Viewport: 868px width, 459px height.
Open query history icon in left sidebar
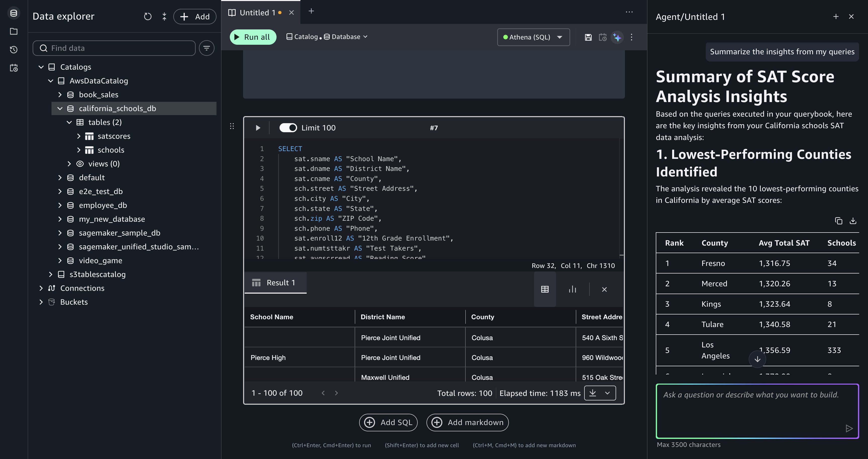[x=14, y=50]
